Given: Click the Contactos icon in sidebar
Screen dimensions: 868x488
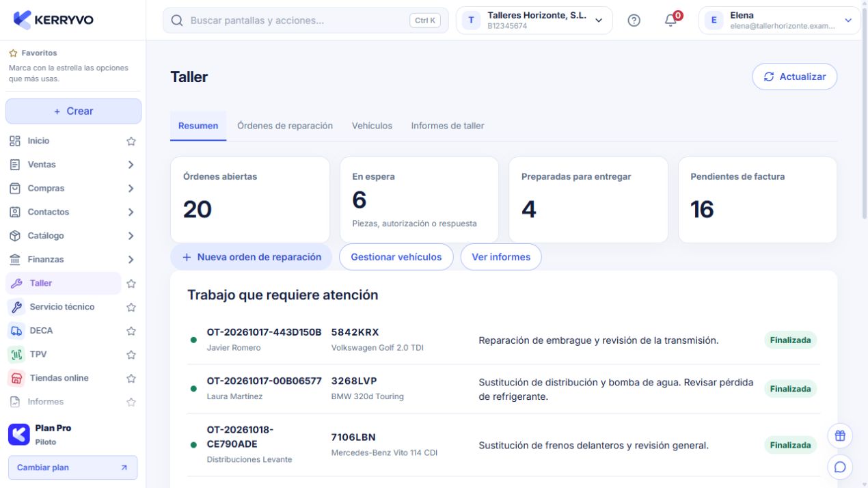Looking at the screenshot, I should click(x=15, y=212).
